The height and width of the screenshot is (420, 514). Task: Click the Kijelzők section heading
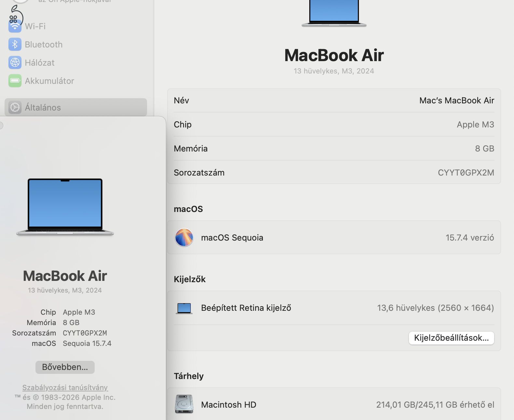click(x=190, y=279)
